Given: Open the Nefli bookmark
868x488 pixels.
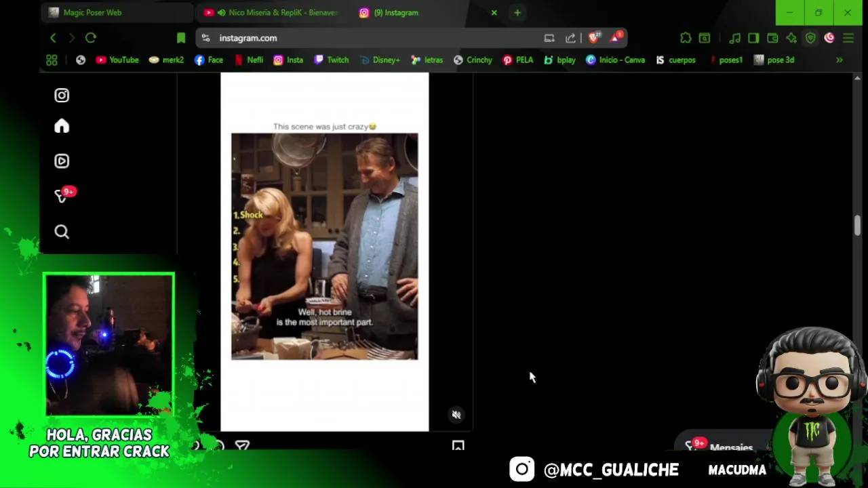Looking at the screenshot, I should point(248,60).
